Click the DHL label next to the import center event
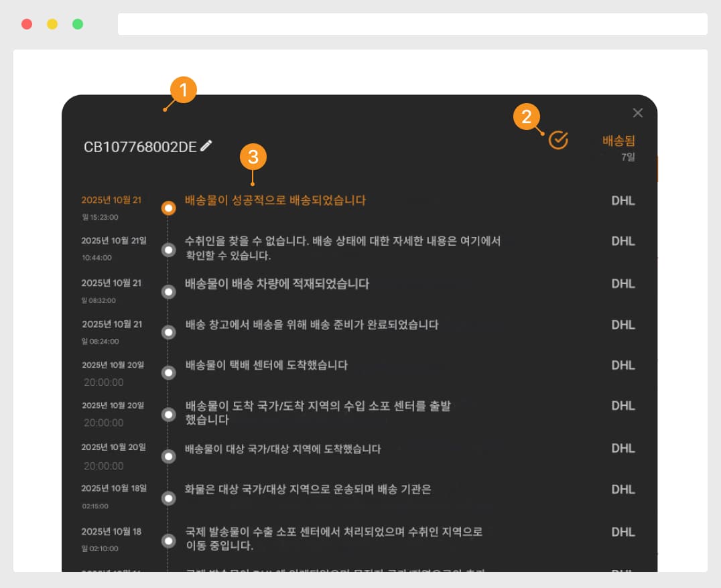This screenshot has height=588, width=721. 623,405
